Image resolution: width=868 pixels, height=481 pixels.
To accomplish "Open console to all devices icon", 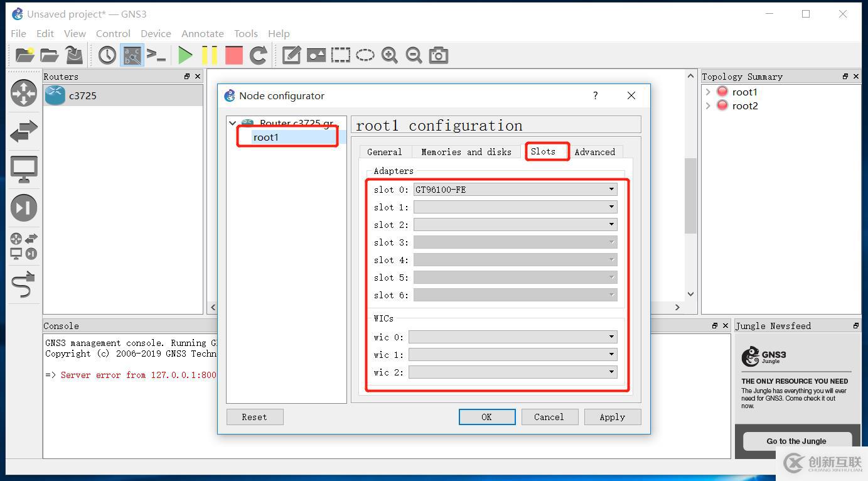I will coord(156,55).
